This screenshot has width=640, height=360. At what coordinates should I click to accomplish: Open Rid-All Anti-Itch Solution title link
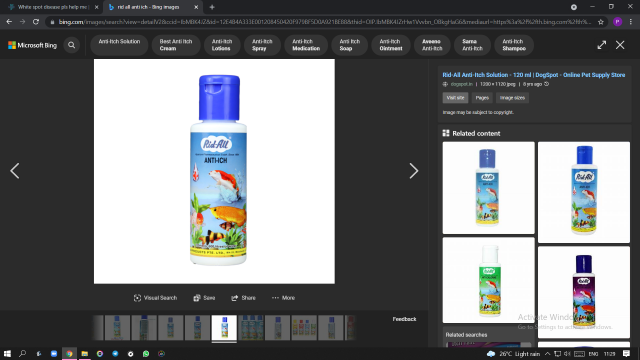point(533,75)
